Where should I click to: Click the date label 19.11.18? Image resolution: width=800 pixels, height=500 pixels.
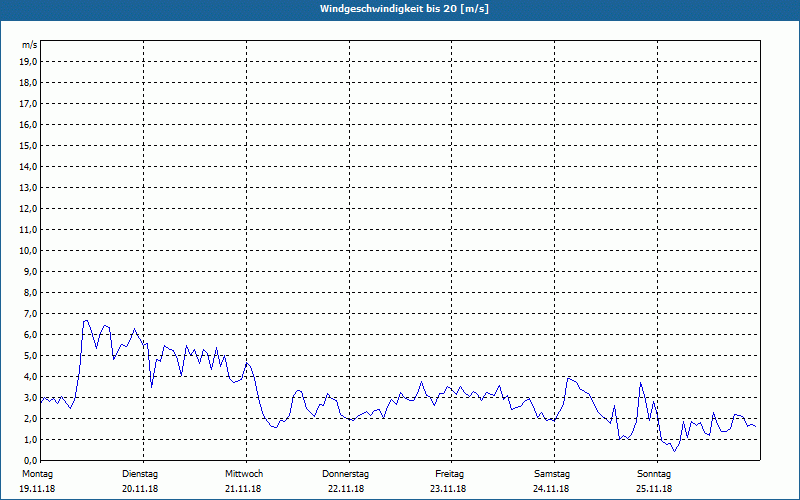click(37, 489)
